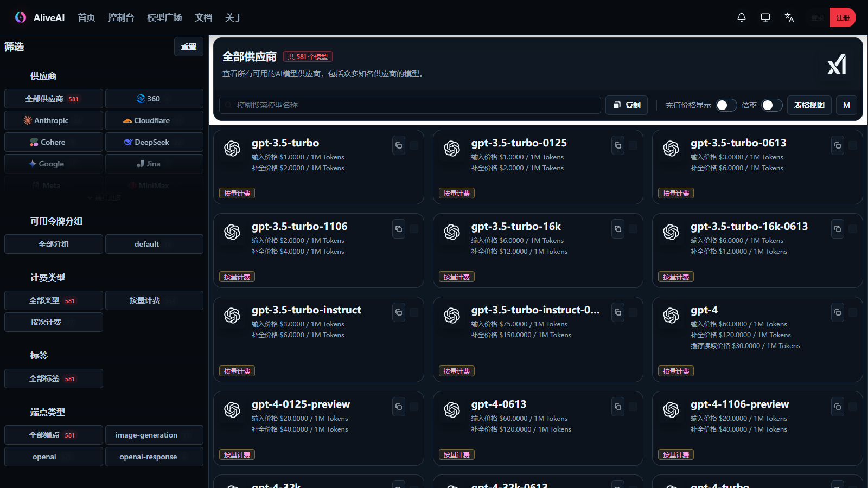Click copy icon on gpt-3.5-turbo-1106 card
Image resolution: width=868 pixels, height=488 pixels.
coord(399,229)
